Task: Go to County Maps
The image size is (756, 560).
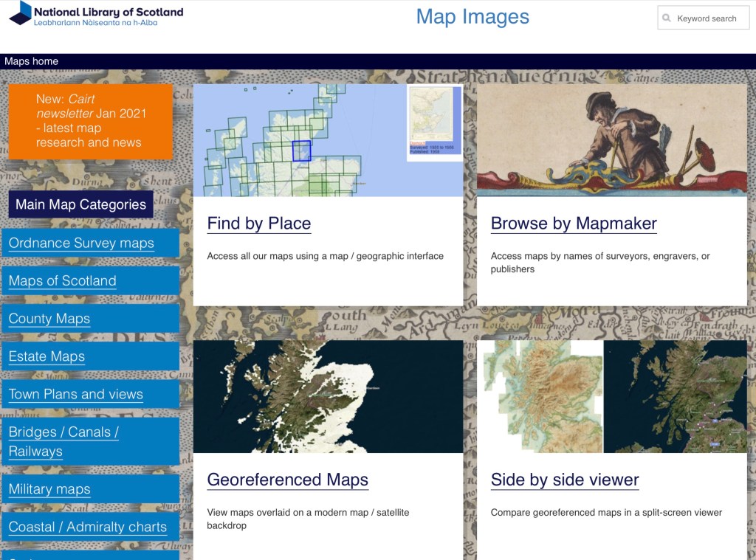Action: [49, 319]
